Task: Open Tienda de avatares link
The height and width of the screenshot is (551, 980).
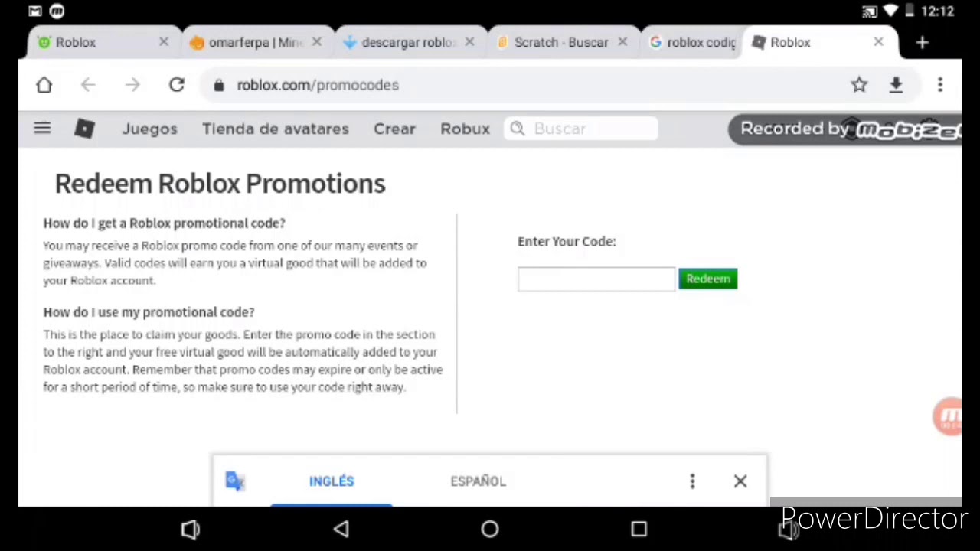Action: pyautogui.click(x=276, y=129)
